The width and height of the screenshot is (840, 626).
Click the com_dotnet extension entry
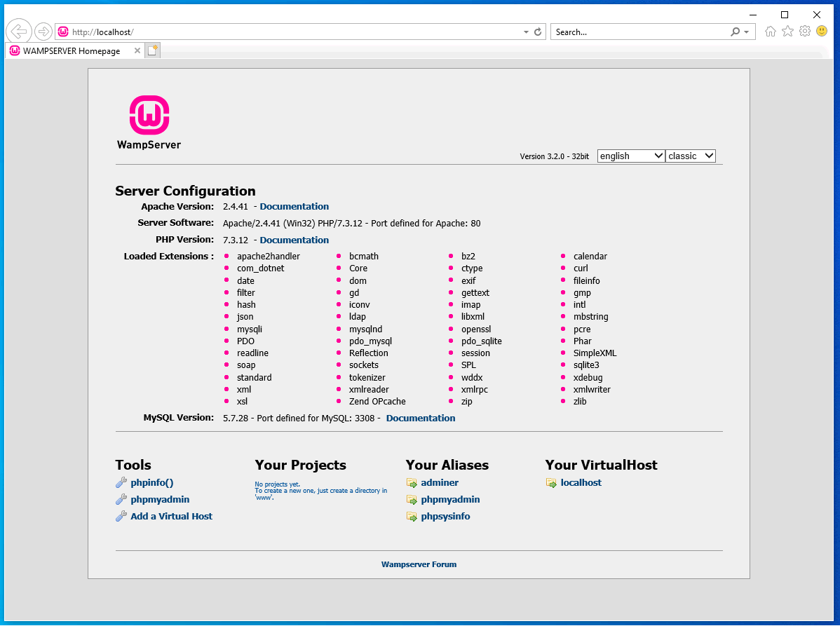click(x=260, y=268)
